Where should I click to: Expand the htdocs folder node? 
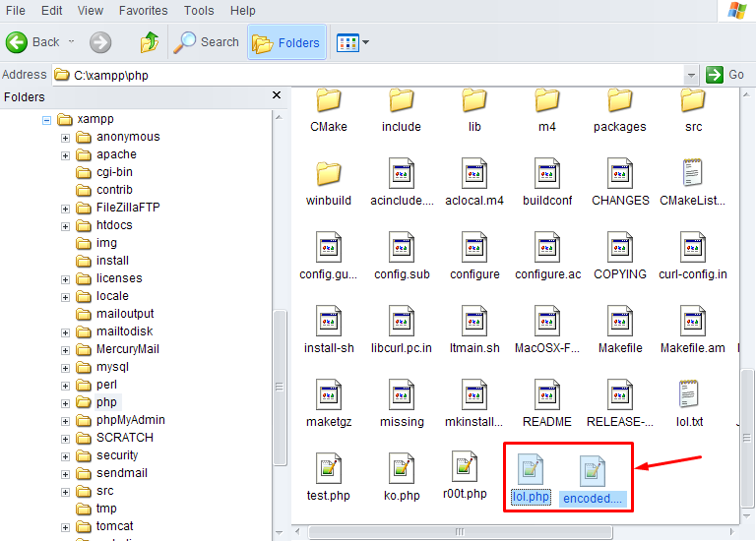click(x=65, y=227)
